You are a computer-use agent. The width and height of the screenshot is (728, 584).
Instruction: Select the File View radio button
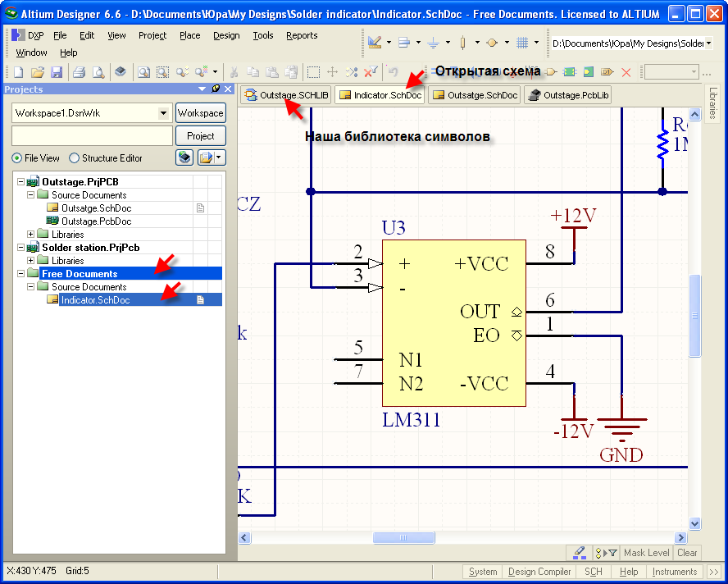coord(16,158)
